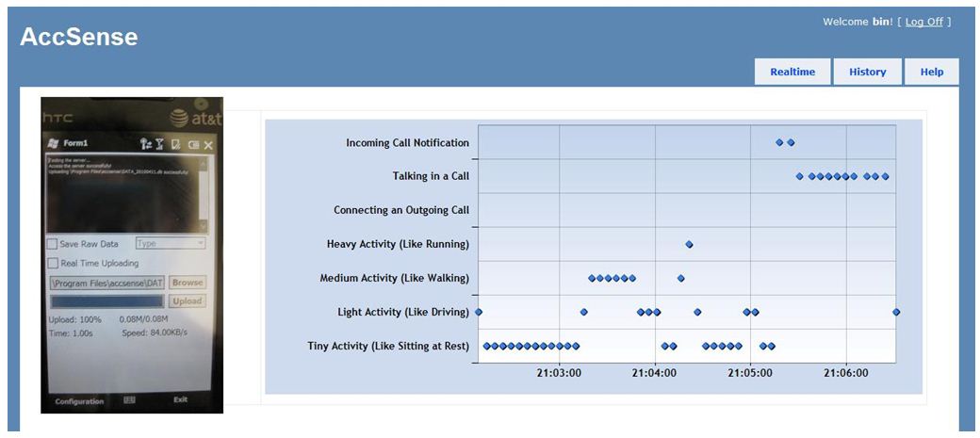Click the Program Files path input field
Screen dimensions: 980x438
click(106, 283)
